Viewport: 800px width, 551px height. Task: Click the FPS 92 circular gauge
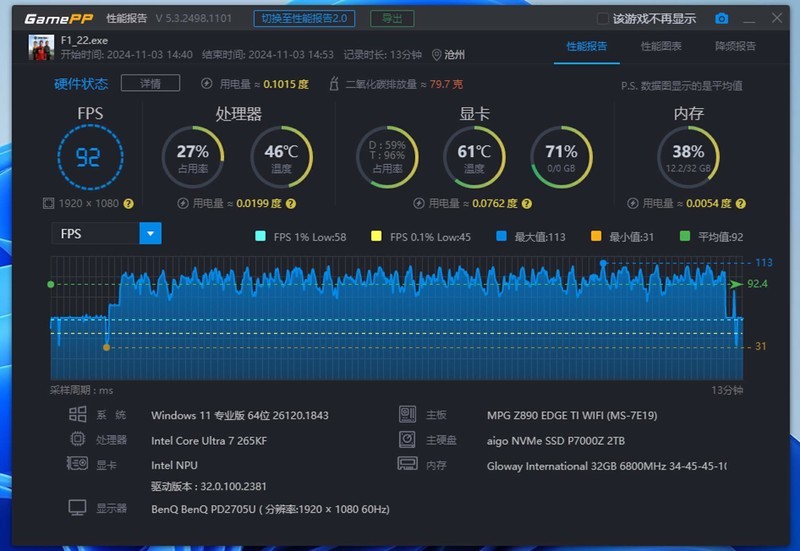click(90, 157)
